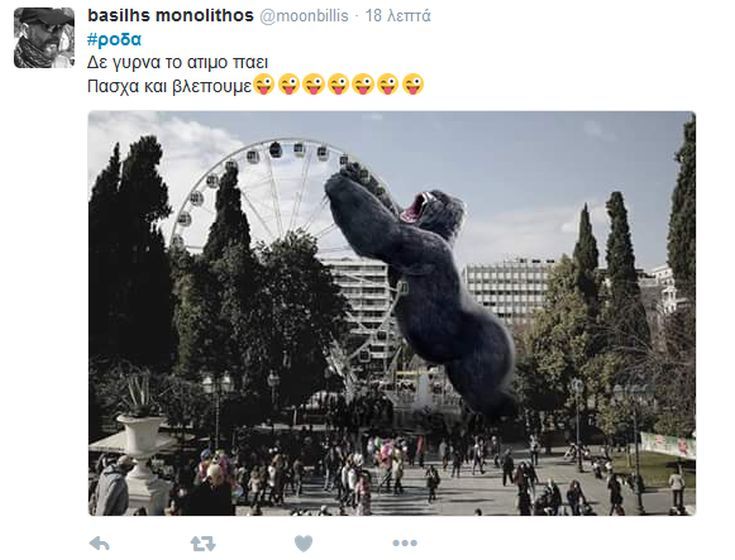Click the middle tongue-out emoji of the row
The image size is (735, 560).
click(x=338, y=85)
